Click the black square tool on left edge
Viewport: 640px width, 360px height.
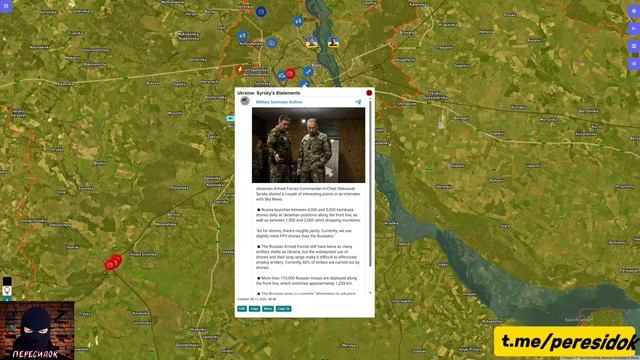(x=7, y=281)
